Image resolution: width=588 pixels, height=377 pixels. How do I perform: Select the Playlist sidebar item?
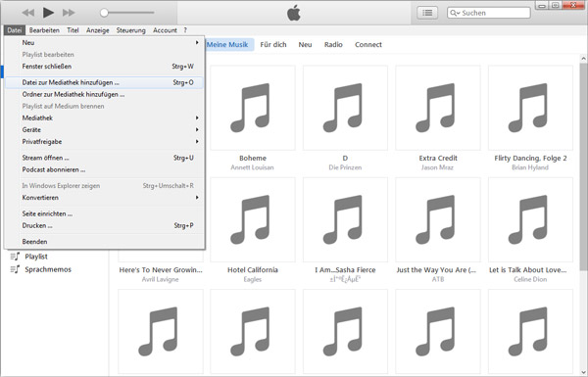(x=36, y=257)
